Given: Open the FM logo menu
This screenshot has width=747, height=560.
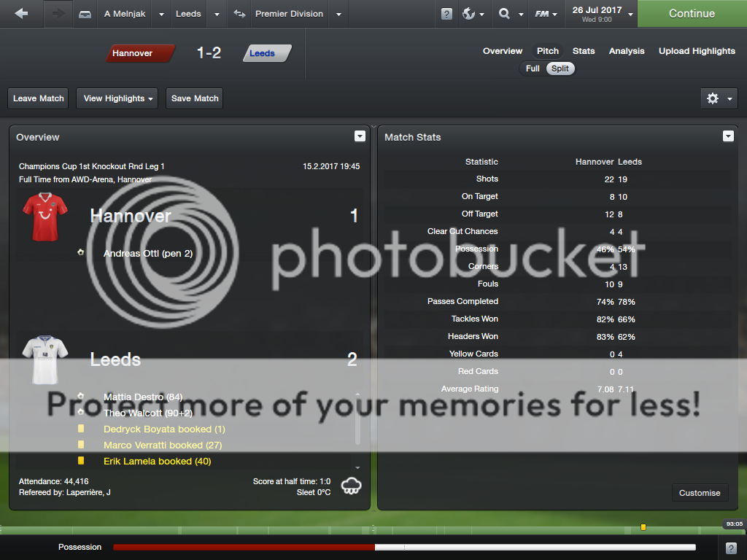Looking at the screenshot, I should click(541, 14).
